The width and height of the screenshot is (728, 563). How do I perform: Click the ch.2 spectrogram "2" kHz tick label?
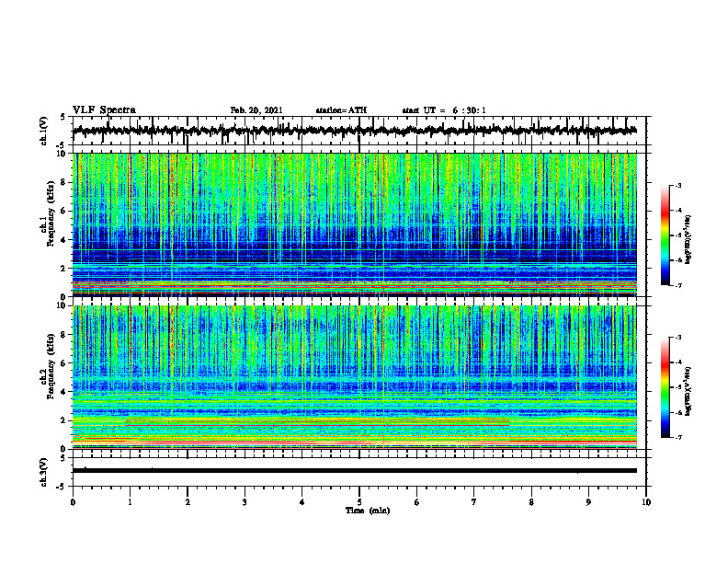coord(64,420)
